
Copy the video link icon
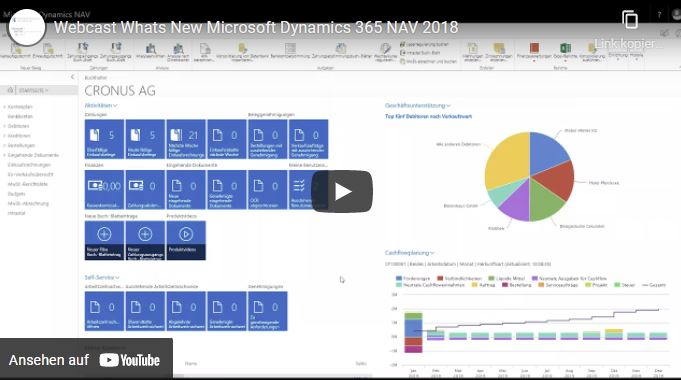click(x=630, y=20)
